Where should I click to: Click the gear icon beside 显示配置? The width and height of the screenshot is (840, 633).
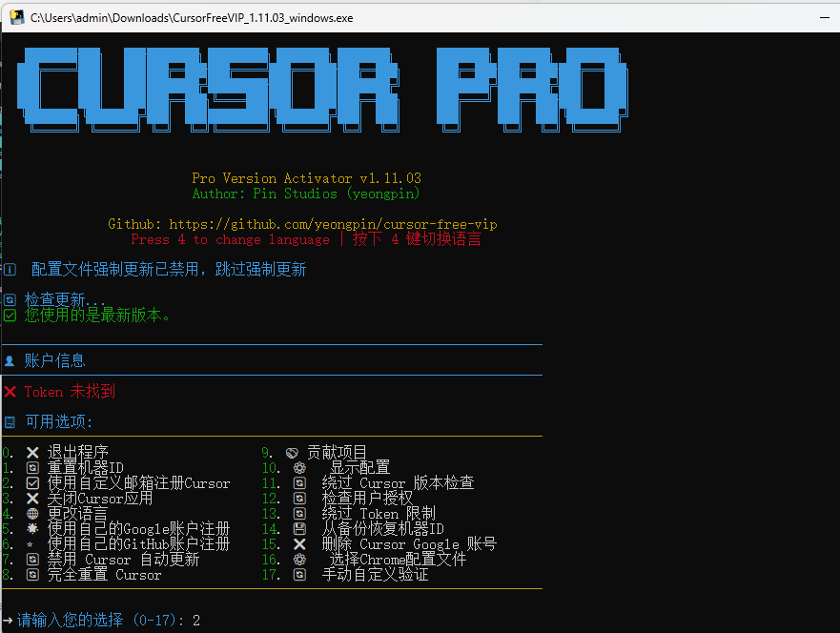click(x=299, y=468)
